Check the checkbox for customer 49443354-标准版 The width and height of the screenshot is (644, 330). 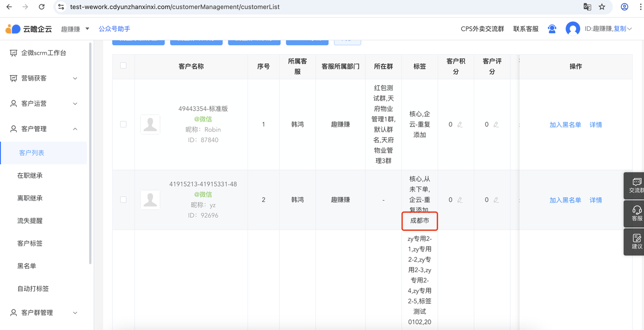(123, 124)
